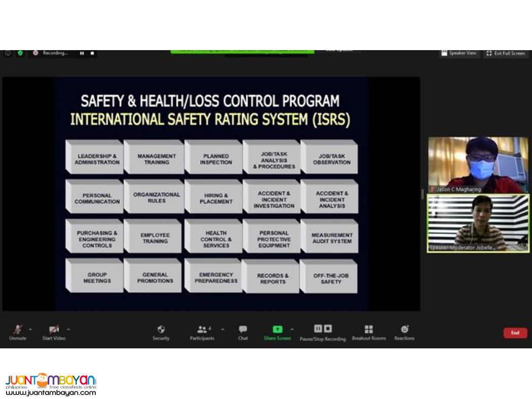Check encryption status with the green shield icon
532x399 pixels.
[20, 53]
